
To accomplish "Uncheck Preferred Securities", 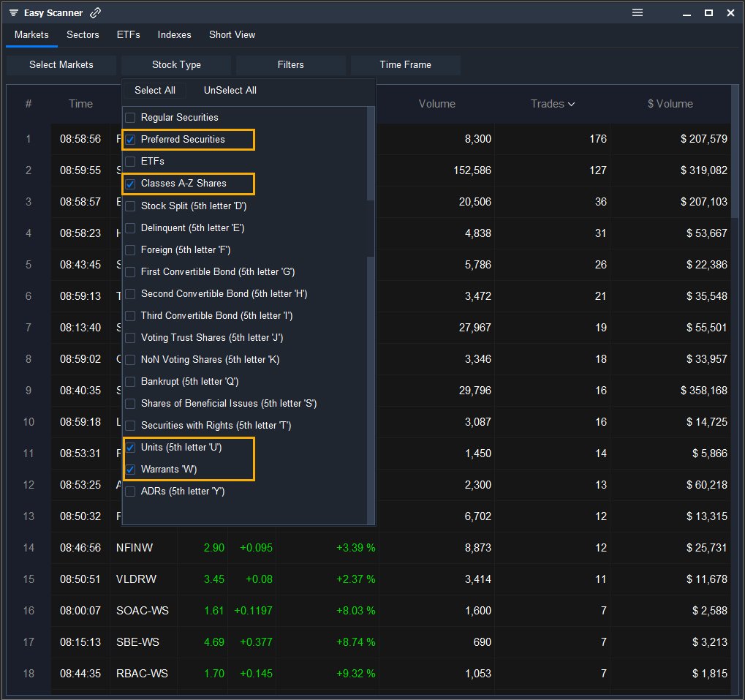I will 130,139.
